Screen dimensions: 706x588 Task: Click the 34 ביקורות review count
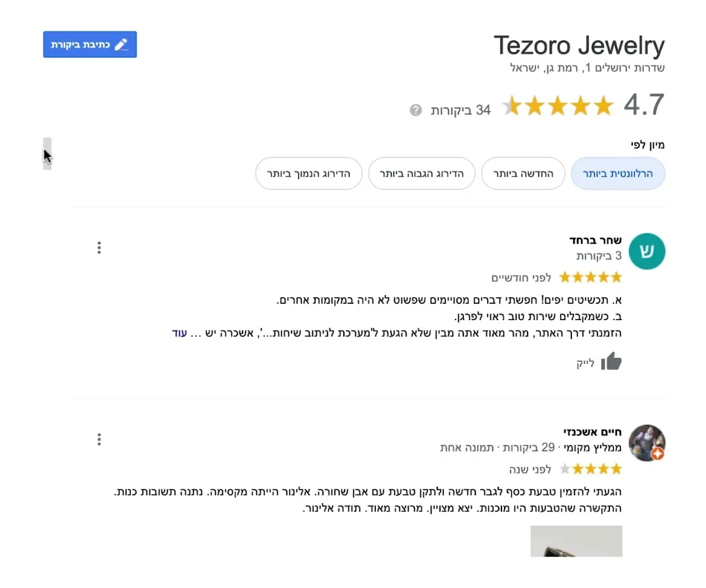click(x=460, y=110)
